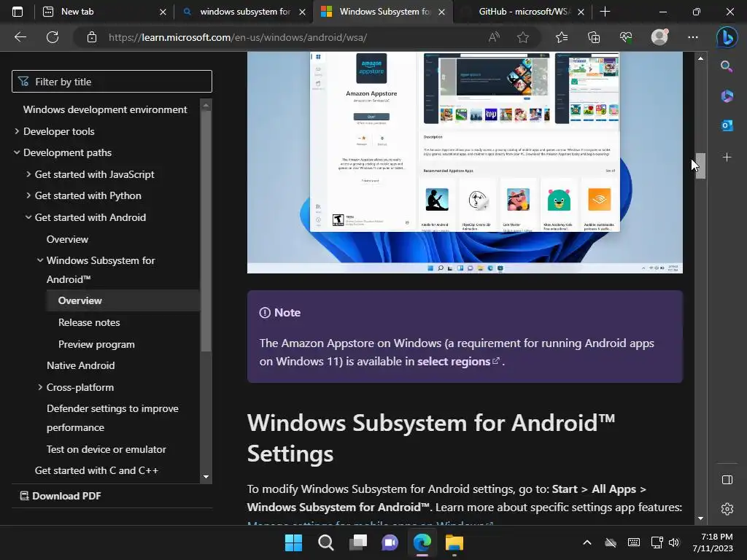Open taskbar search
This screenshot has height=560, width=747.
[x=326, y=542]
